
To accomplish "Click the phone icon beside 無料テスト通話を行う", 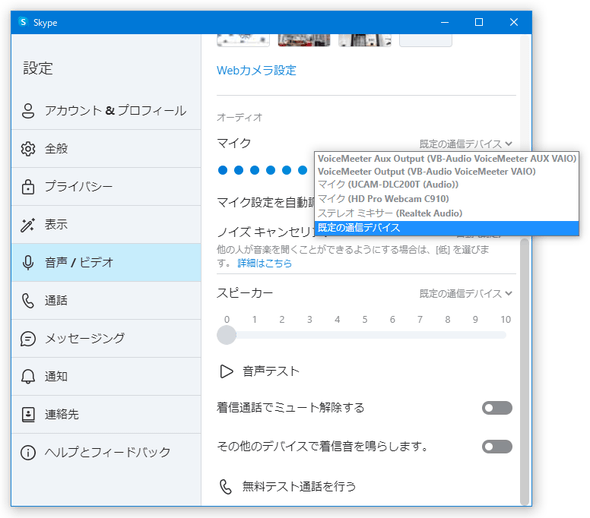I will [x=225, y=486].
